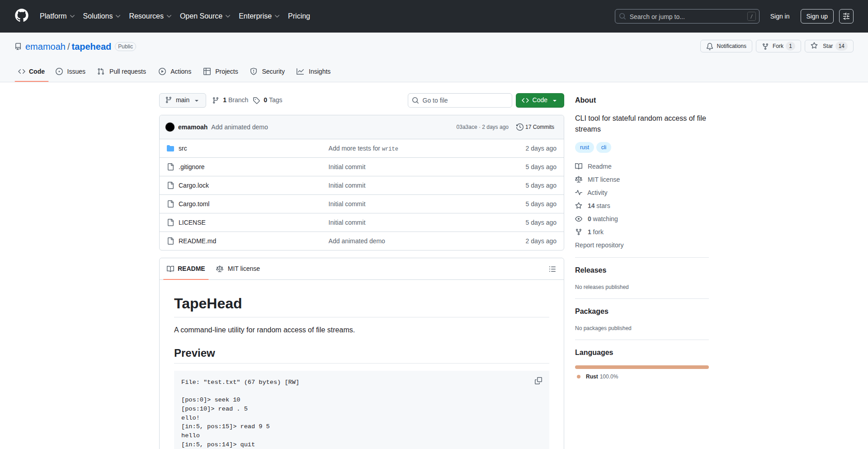Expand the main branch selector
Viewport: 868px width, 449px height.
point(182,100)
